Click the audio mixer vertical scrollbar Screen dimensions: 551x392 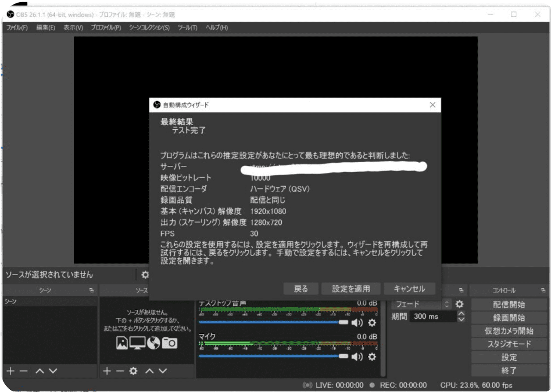383,339
